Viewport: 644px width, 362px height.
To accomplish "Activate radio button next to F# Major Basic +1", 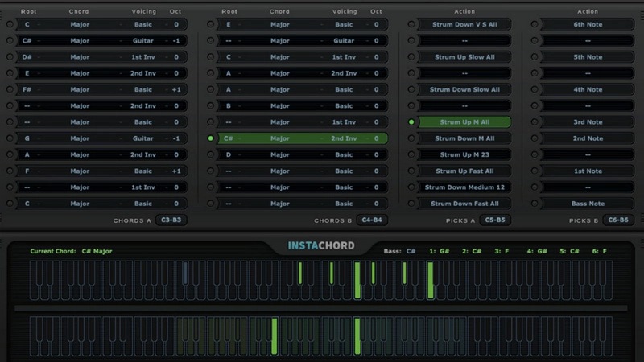I will click(10, 89).
